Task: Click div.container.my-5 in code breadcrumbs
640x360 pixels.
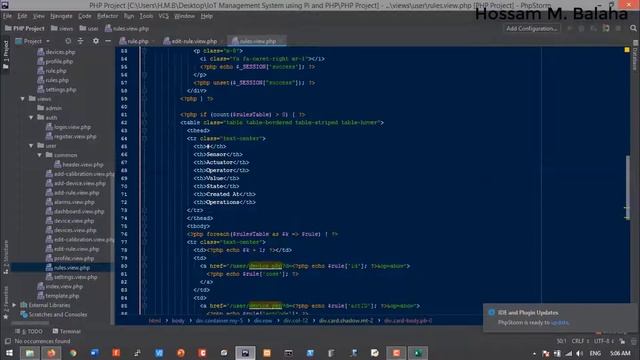Action: (x=219, y=321)
